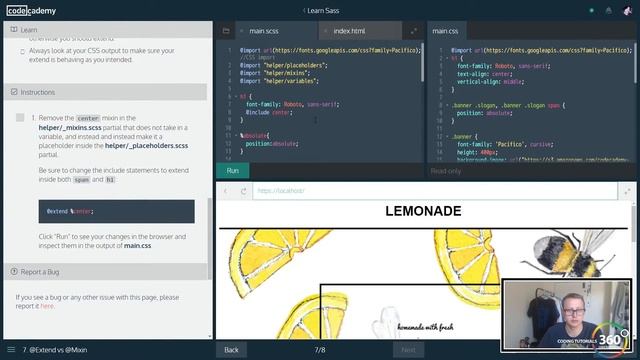
Task: Click the @include center line in main.scss
Action: (x=269, y=112)
